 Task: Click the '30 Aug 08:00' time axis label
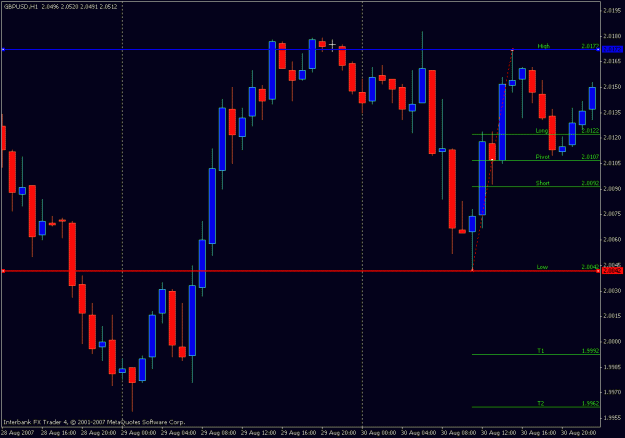coord(458,432)
